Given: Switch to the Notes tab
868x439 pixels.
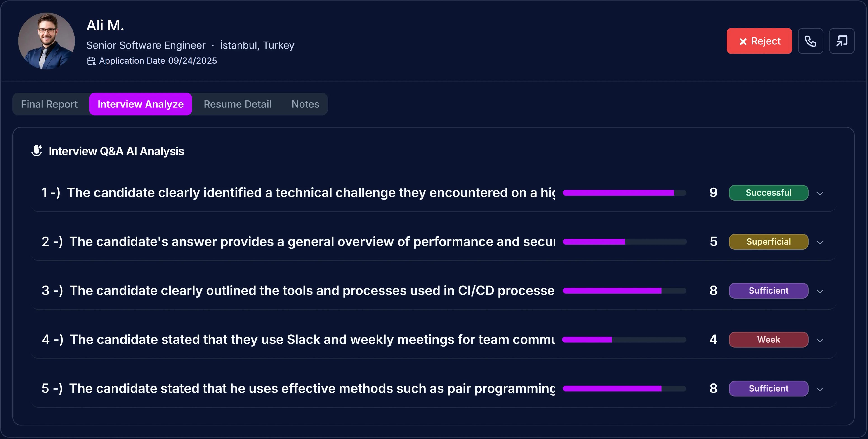Looking at the screenshot, I should click(x=305, y=104).
